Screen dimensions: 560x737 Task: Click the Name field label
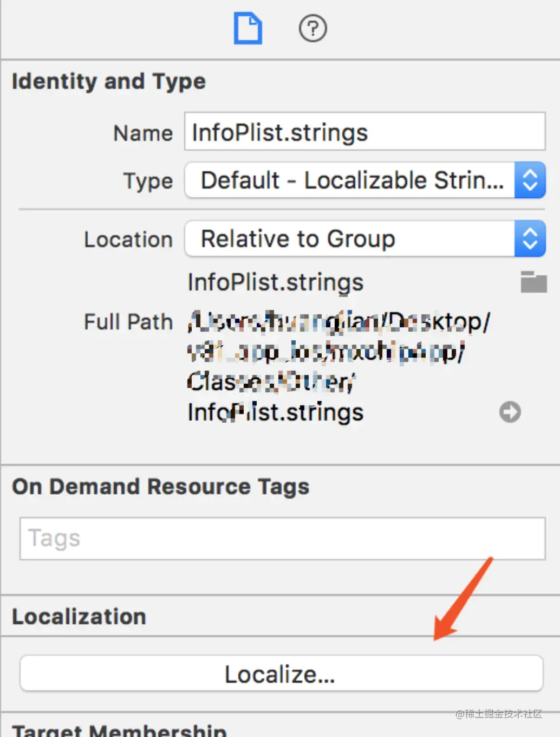pos(143,133)
